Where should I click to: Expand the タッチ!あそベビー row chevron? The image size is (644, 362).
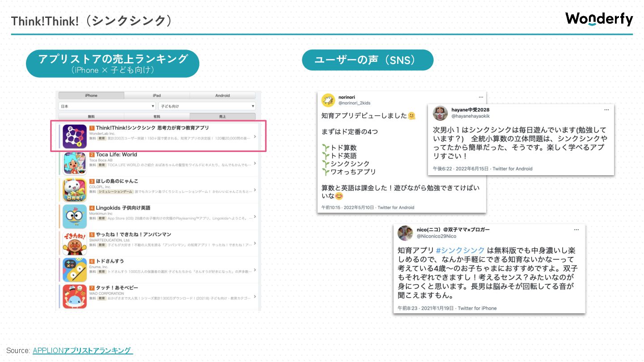pyautogui.click(x=255, y=296)
